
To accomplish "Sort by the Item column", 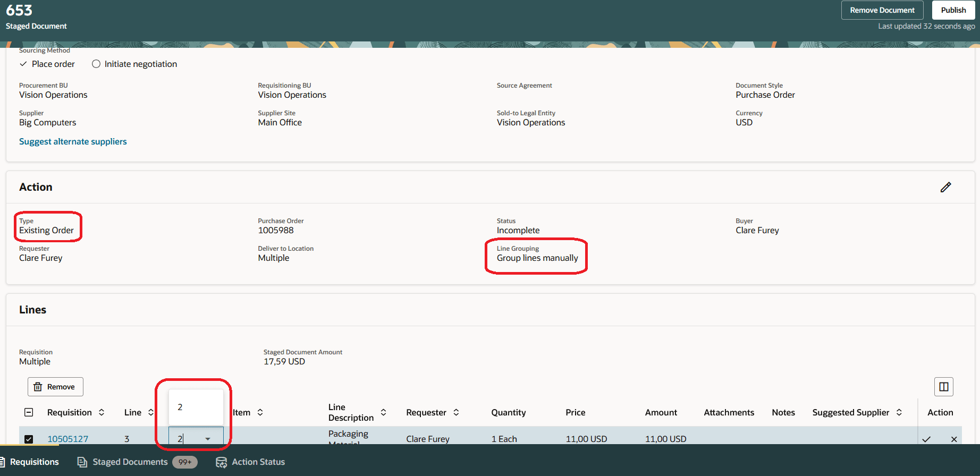I will pos(260,412).
